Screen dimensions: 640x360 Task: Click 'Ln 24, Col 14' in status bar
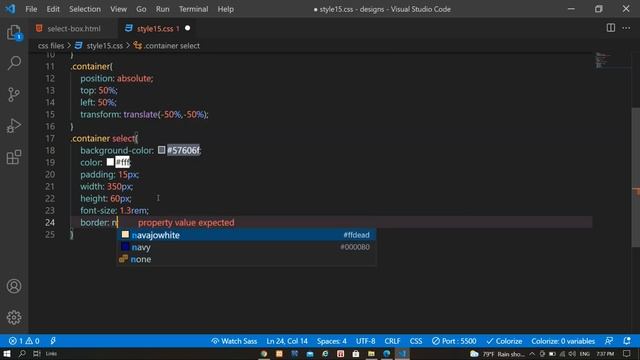(287, 341)
